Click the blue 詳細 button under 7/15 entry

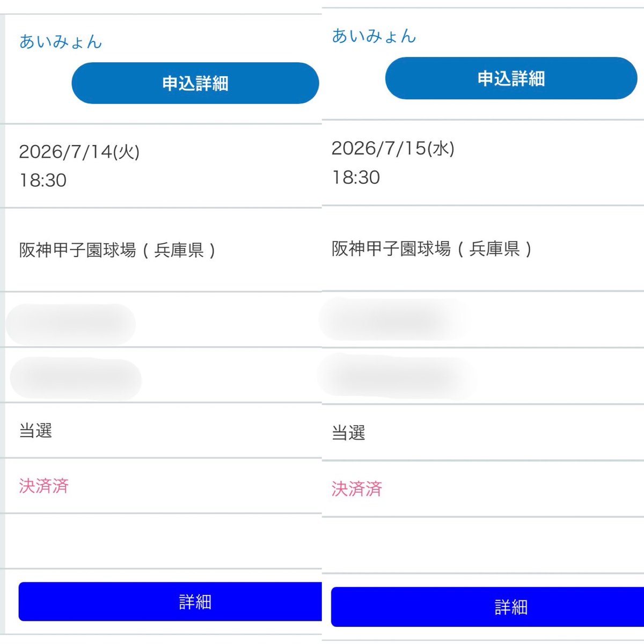487,607
